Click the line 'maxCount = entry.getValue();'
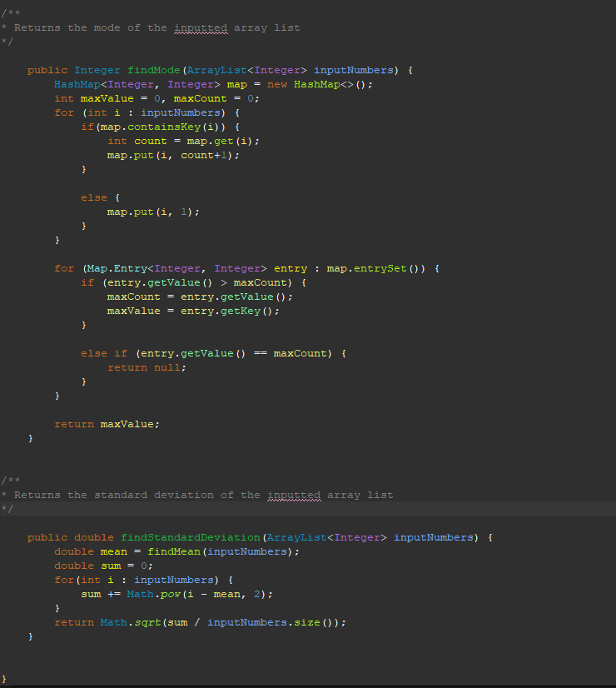The width and height of the screenshot is (616, 688). tap(200, 297)
